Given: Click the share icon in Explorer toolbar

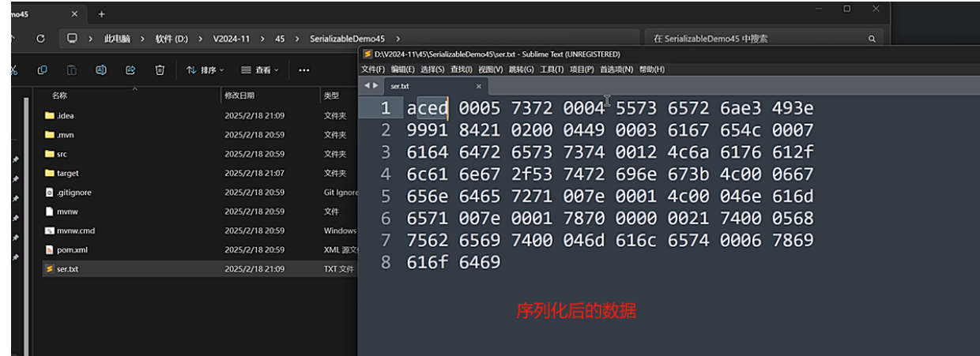Looking at the screenshot, I should coord(130,69).
